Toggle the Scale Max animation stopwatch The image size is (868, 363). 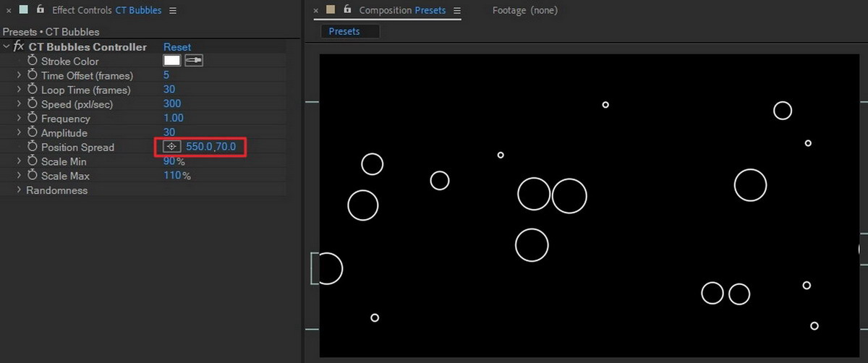tap(32, 176)
